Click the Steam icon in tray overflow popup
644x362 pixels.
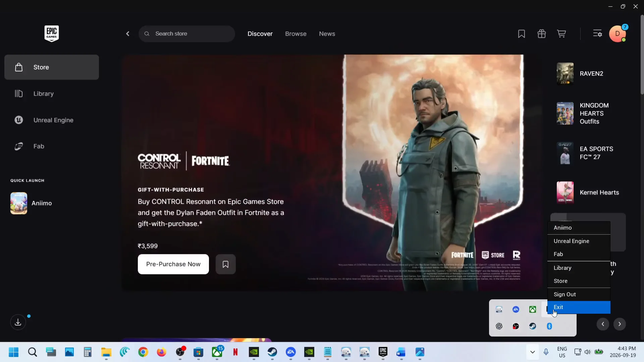pos(533,326)
